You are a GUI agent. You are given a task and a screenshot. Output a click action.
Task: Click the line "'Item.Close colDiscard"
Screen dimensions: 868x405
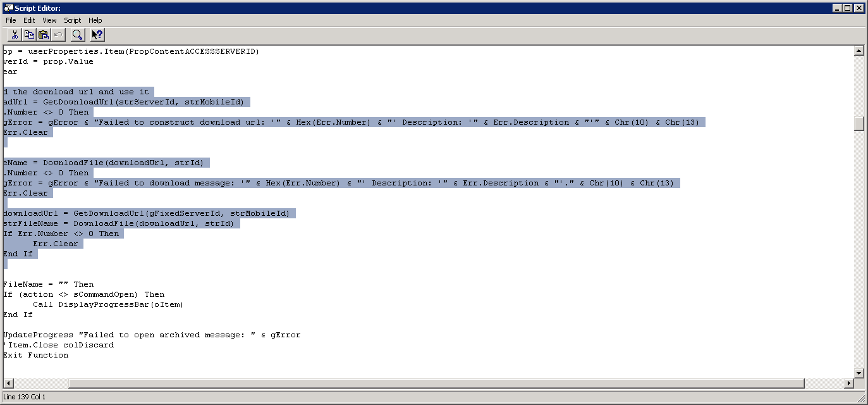(x=59, y=345)
